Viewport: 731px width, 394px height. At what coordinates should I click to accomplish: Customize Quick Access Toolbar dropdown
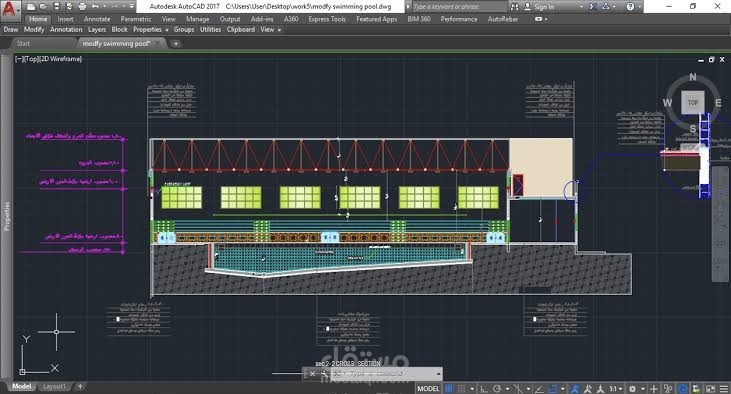pos(132,7)
